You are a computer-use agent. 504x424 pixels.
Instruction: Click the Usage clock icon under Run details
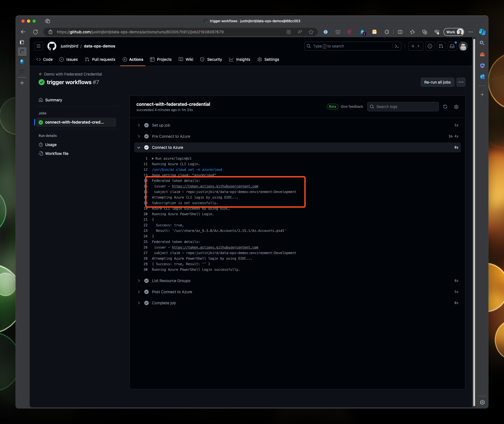[41, 145]
